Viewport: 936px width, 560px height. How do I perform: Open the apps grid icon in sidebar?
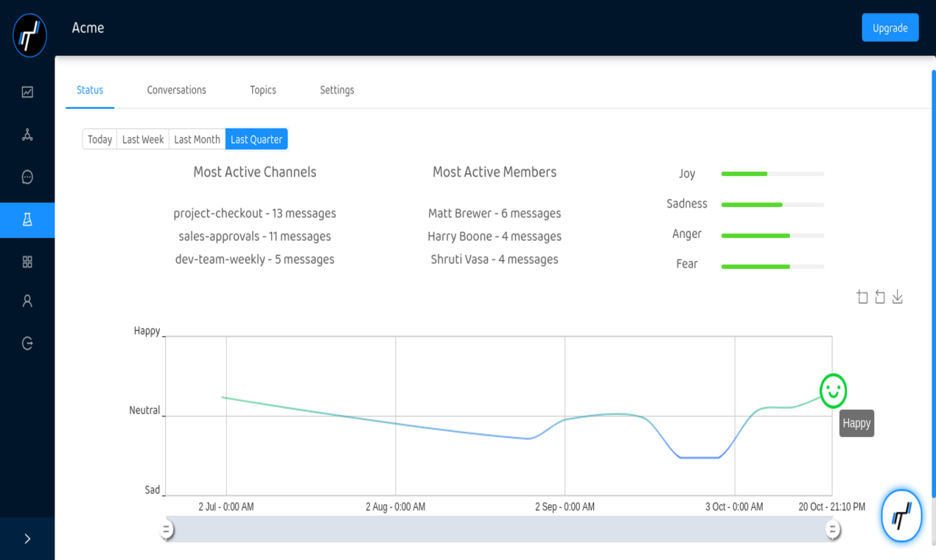[27, 262]
